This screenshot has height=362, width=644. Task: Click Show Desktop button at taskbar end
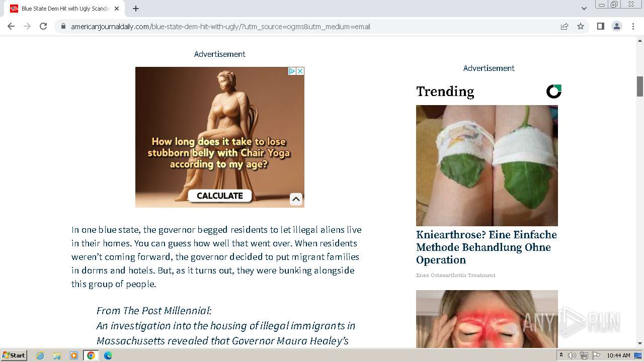638,355
